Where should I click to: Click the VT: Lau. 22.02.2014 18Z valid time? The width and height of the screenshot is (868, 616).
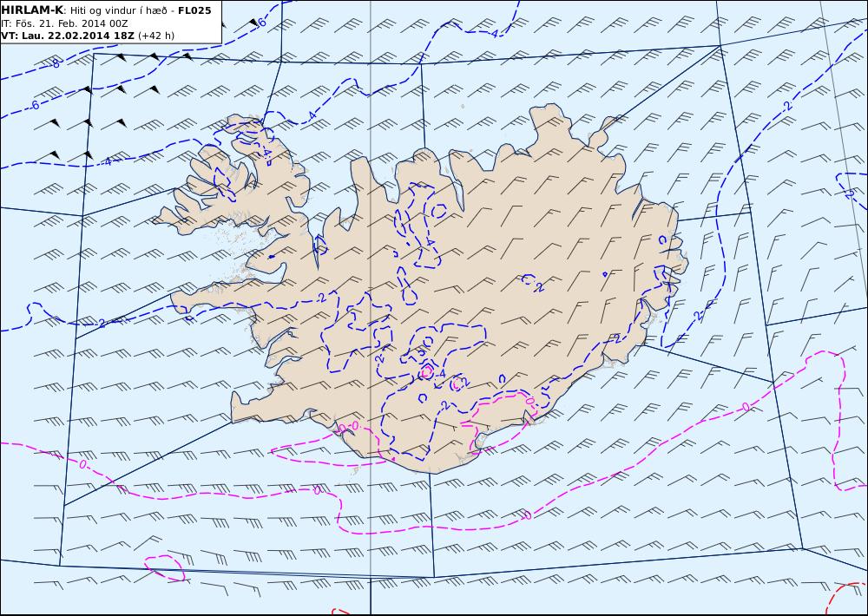tap(68, 36)
